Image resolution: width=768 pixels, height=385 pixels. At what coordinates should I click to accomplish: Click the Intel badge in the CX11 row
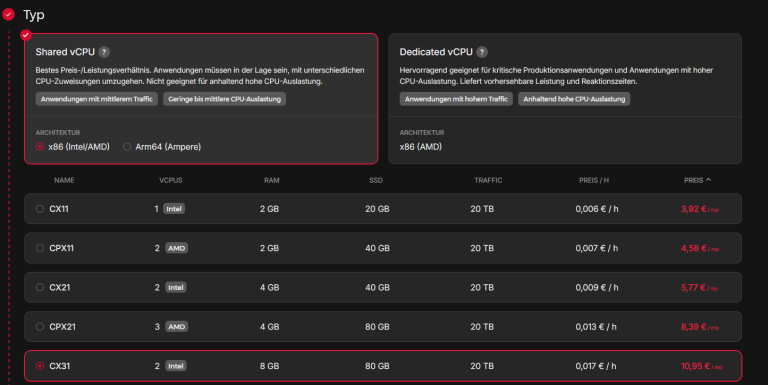click(174, 209)
